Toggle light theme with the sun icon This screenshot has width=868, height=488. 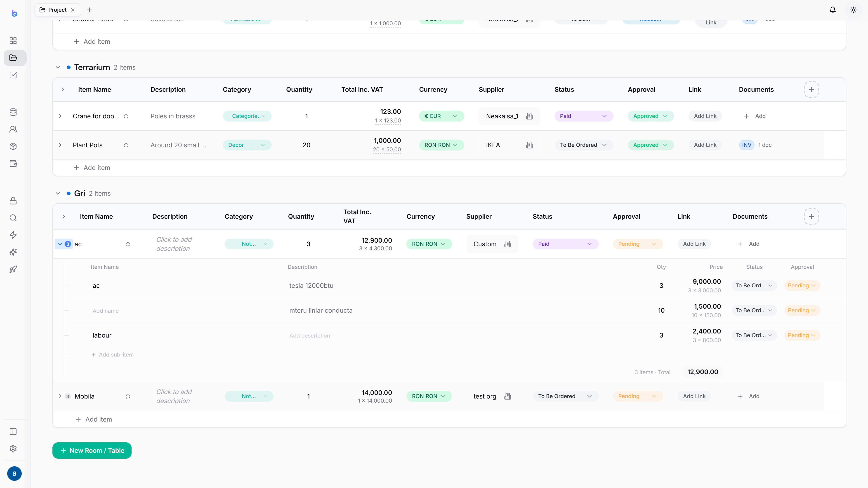[854, 10]
